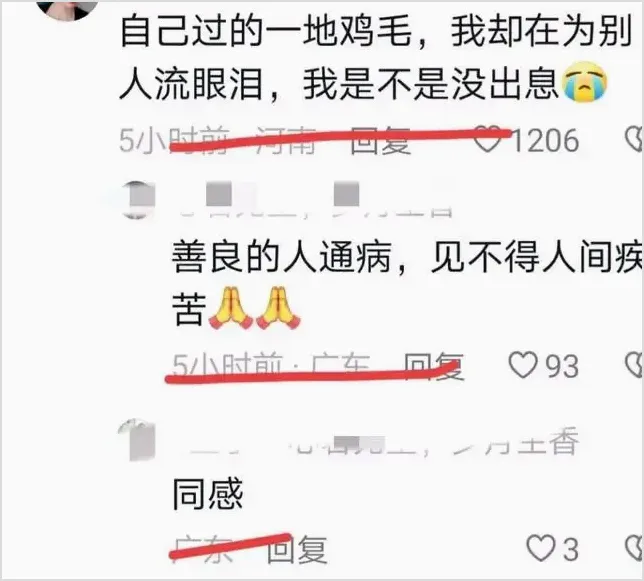Dislike the "同感" reply
This screenshot has height=581, width=644.
click(635, 548)
